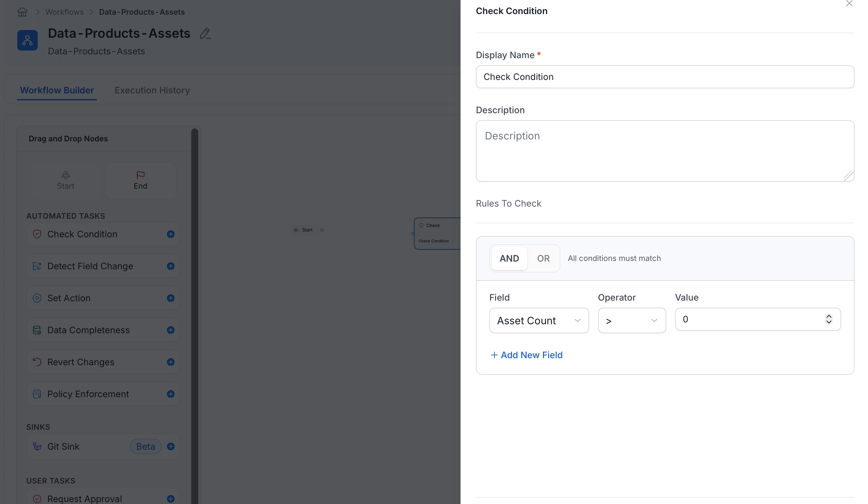Screen dimensions: 868x504
Task: Click the Beta badge on Git Sink
Action: coord(146,447)
